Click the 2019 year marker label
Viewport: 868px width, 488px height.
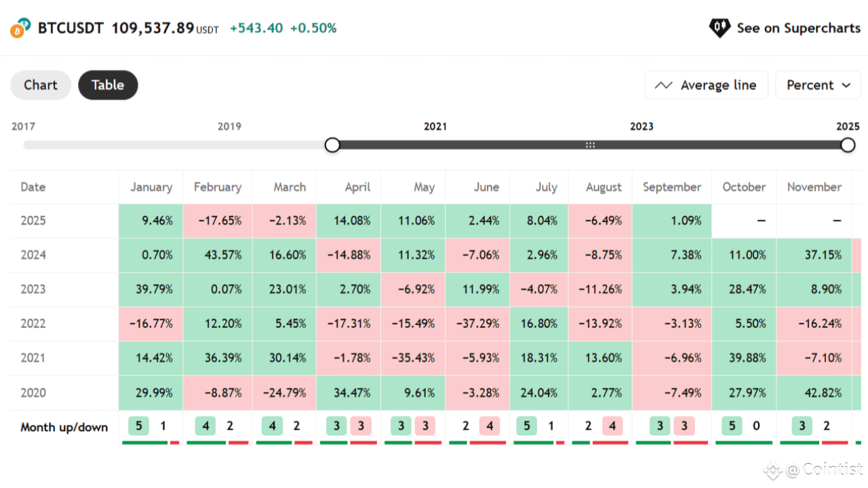(x=229, y=126)
